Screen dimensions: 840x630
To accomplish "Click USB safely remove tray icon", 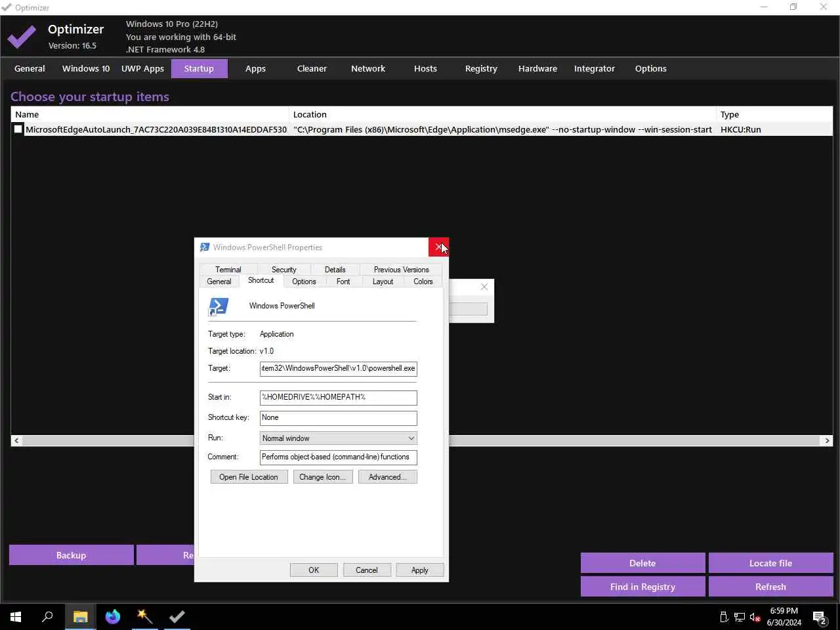I will pyautogui.click(x=724, y=617).
